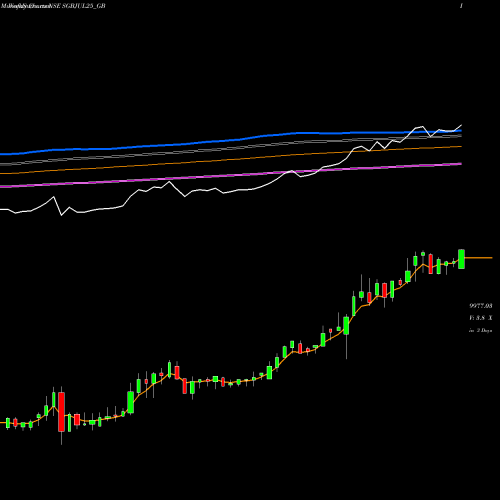Image resolution: width=500 pixels, height=500 pixels.
Task: Select the largest red candlestick near chart start
Action: click(x=61, y=412)
